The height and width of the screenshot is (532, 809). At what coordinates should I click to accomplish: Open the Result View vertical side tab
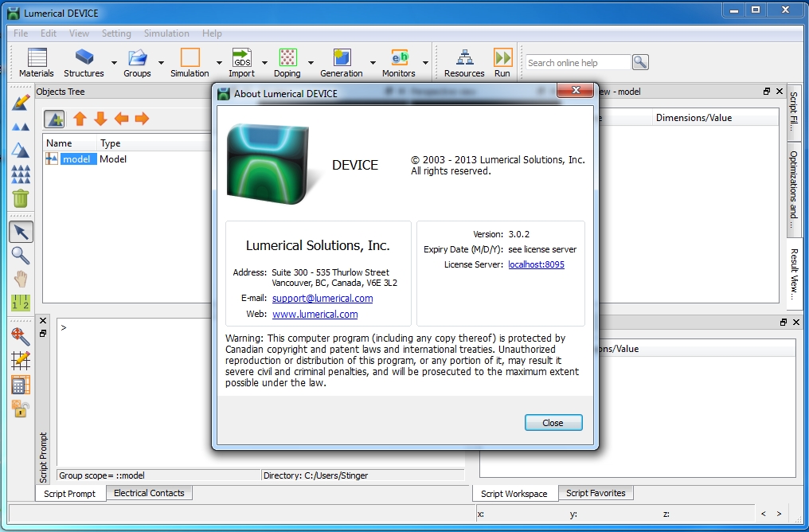(793, 273)
